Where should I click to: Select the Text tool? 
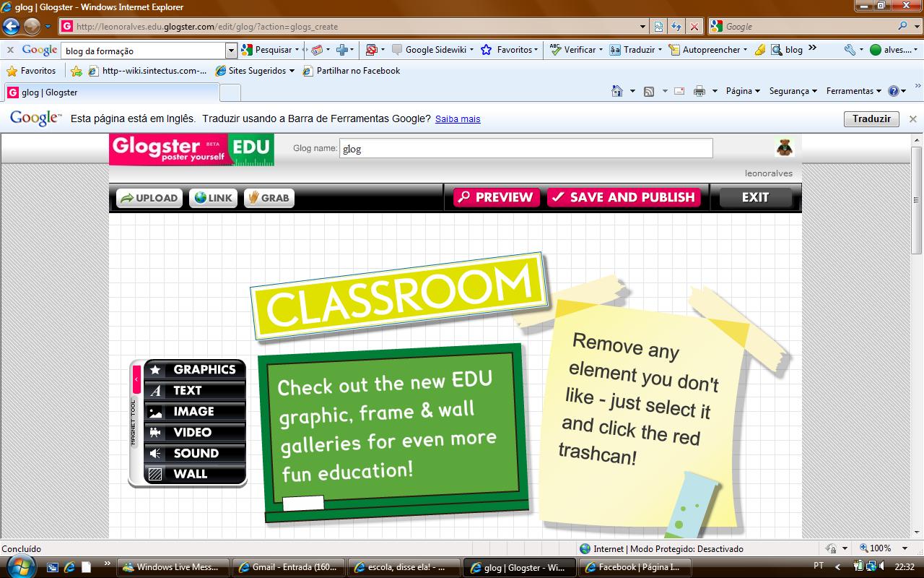tap(195, 391)
